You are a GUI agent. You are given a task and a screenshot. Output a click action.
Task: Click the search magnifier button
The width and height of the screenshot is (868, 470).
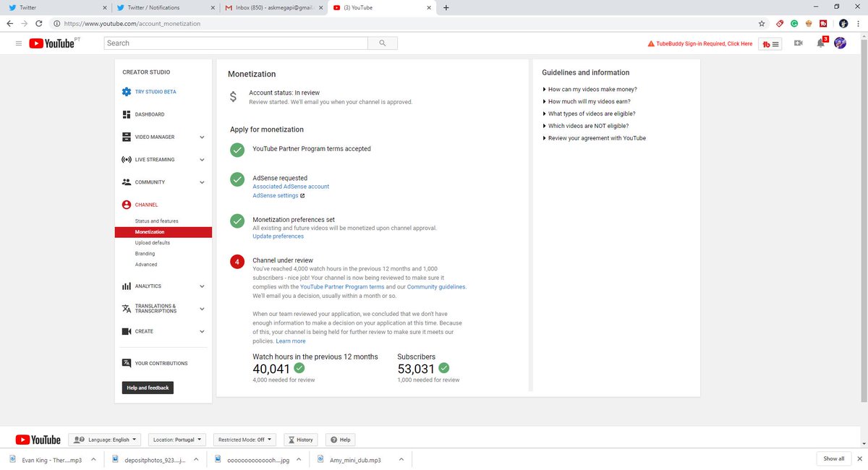(x=382, y=43)
